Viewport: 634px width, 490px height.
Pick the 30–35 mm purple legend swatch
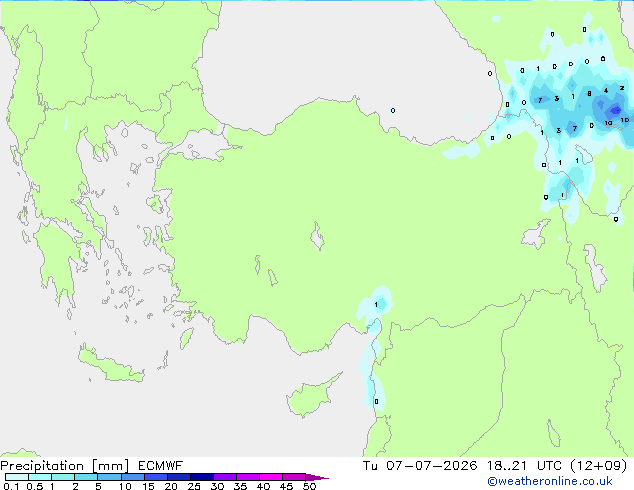(x=224, y=477)
